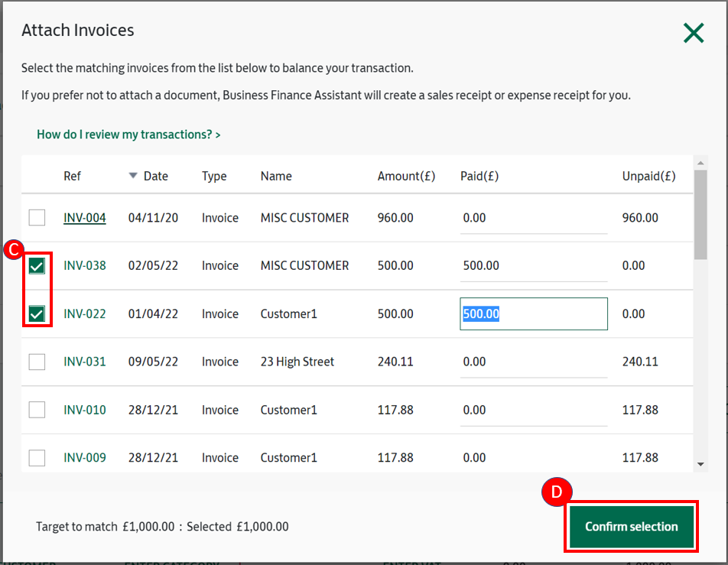Click the date 09/05/22 cell
This screenshot has height=565, width=728.
tap(153, 362)
